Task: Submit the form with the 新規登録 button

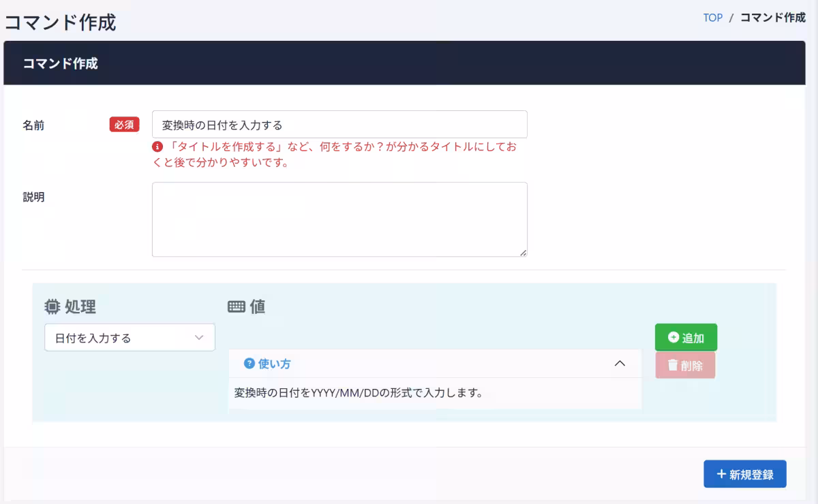Action: pos(744,473)
